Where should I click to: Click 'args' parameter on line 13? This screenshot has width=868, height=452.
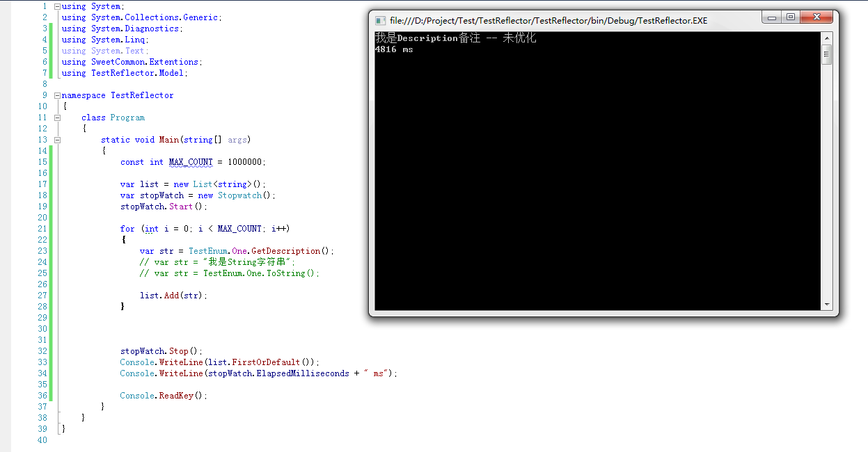click(237, 140)
